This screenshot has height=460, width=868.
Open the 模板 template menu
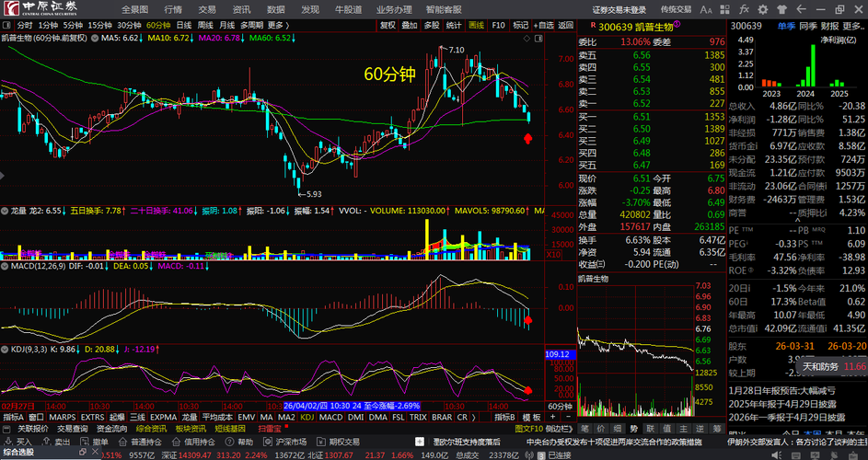point(531,417)
